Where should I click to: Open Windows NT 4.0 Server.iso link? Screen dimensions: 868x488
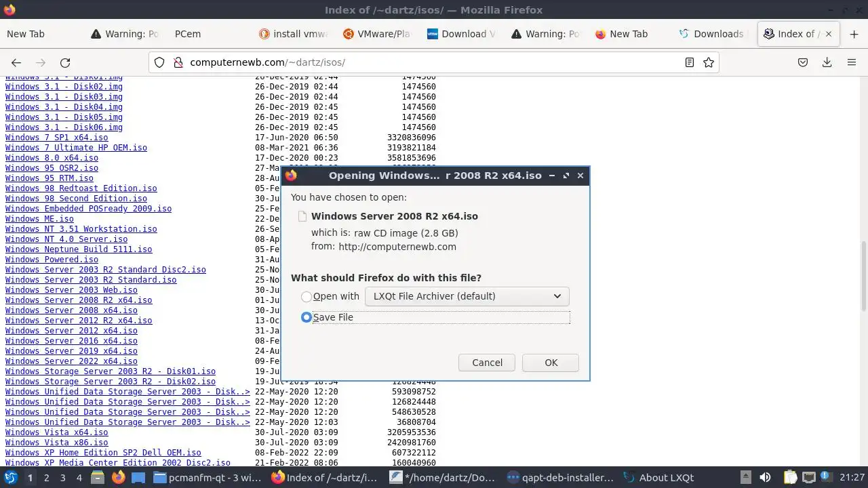(66, 239)
